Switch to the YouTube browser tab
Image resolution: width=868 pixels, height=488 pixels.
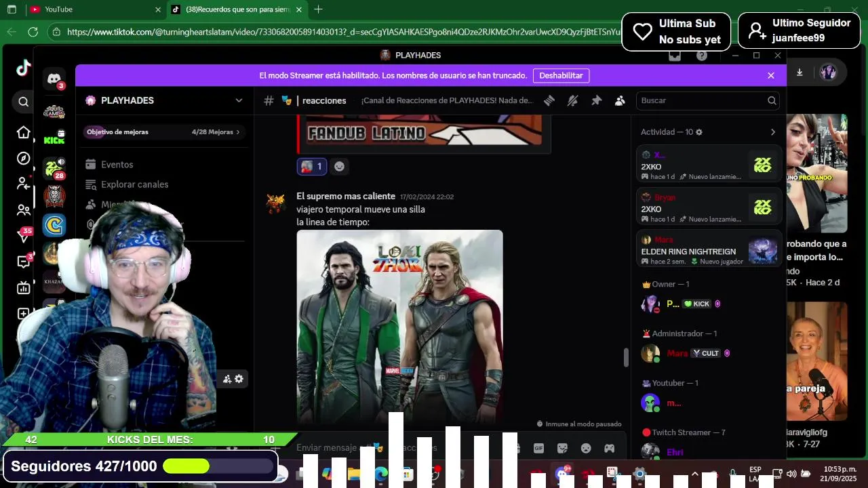(x=96, y=9)
